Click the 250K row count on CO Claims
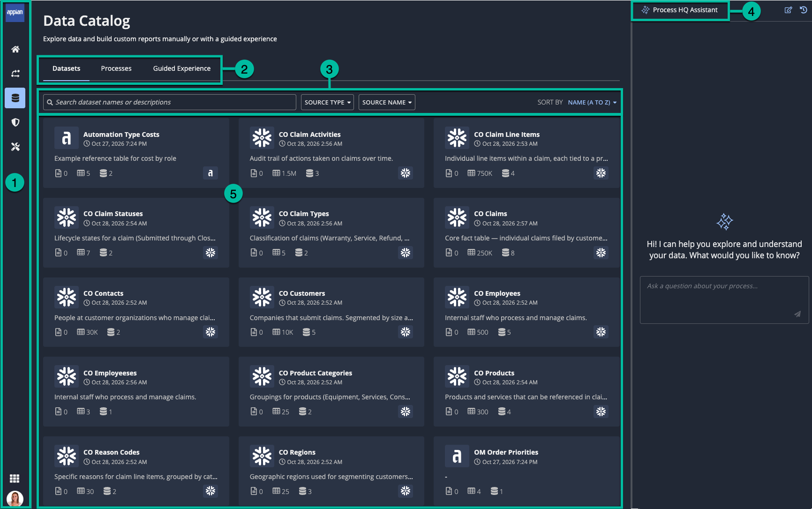 480,253
